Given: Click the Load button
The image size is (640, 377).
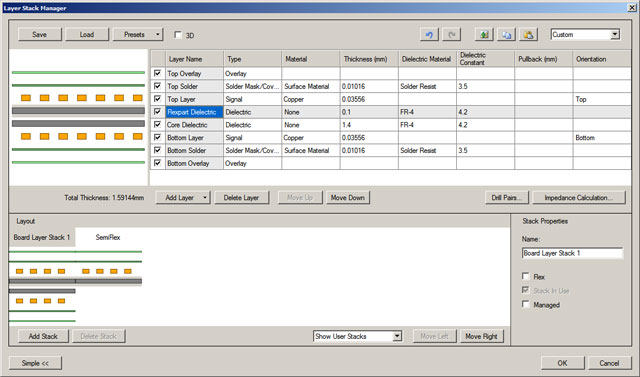Looking at the screenshot, I should [87, 35].
